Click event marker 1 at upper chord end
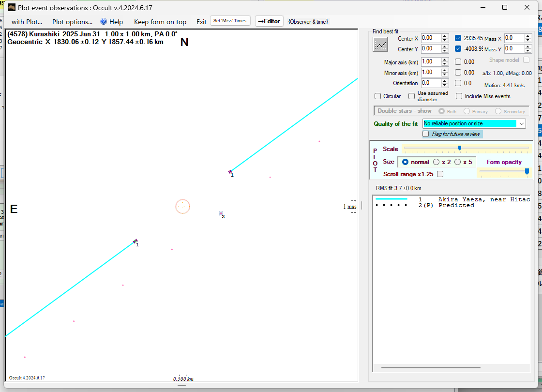The width and height of the screenshot is (542, 392). click(230, 172)
